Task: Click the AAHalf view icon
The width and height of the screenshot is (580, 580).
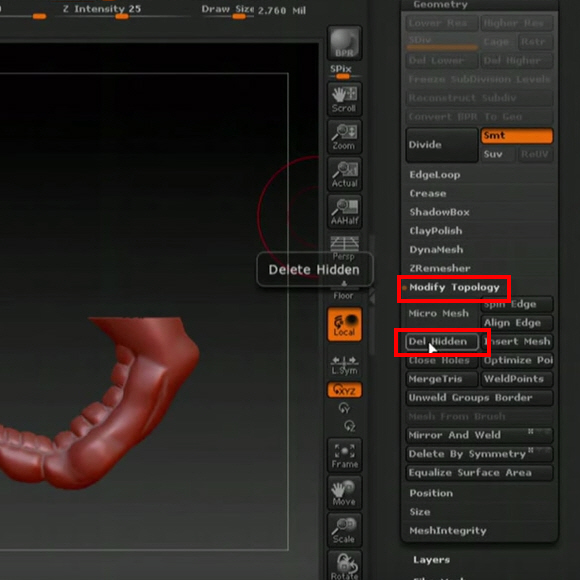Action: (x=344, y=212)
